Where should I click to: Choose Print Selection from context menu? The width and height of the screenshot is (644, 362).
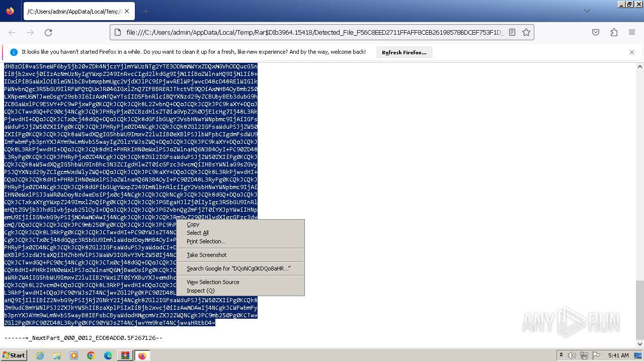click(x=240, y=241)
